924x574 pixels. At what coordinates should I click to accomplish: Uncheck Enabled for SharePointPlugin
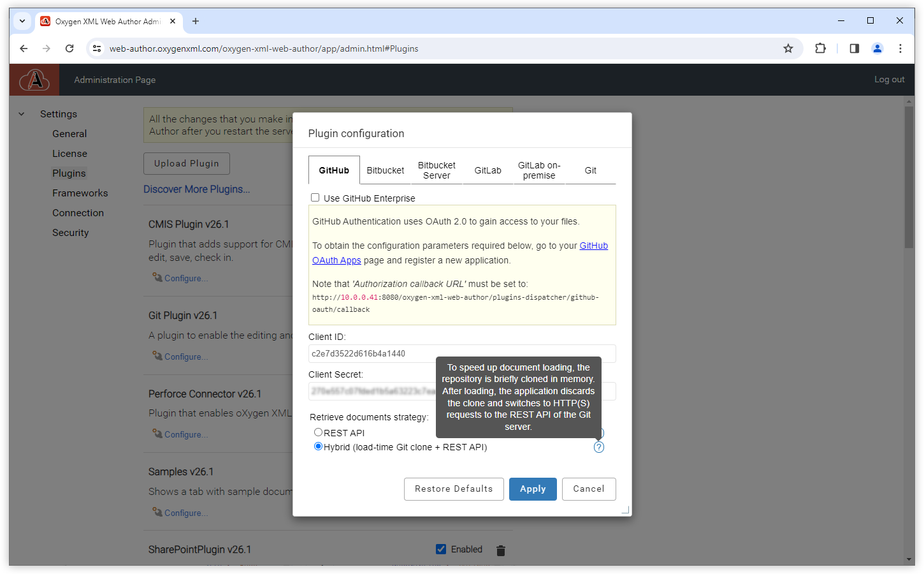coord(441,549)
